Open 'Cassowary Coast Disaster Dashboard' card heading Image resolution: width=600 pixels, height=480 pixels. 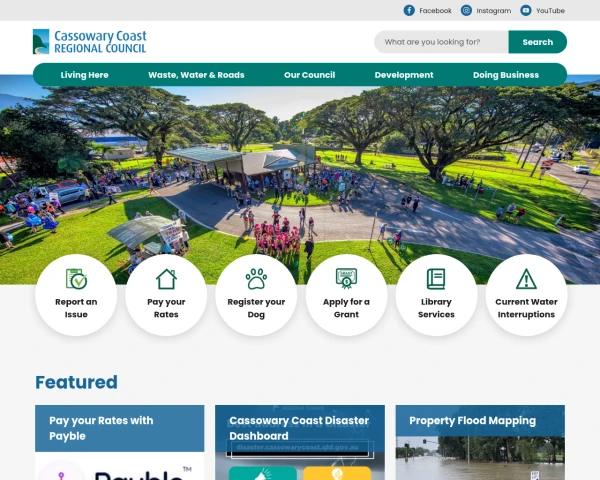(x=299, y=428)
